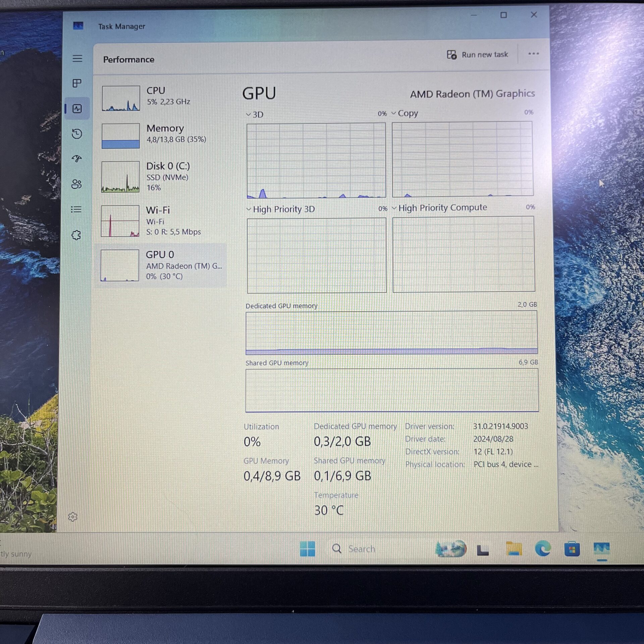Click the High Priority 3D graph
644x644 pixels.
(317, 256)
